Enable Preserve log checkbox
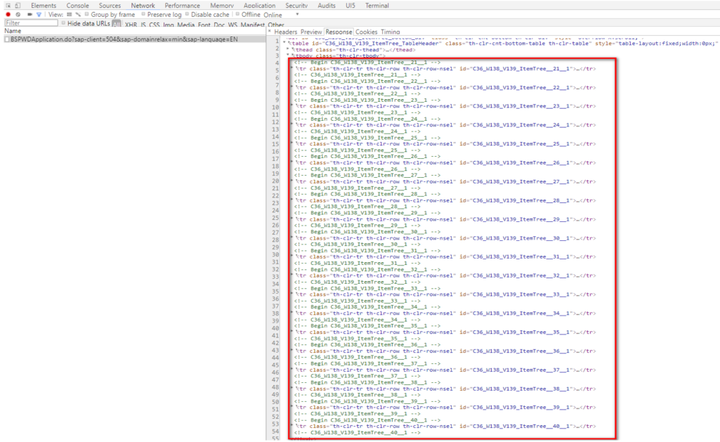 click(x=143, y=15)
